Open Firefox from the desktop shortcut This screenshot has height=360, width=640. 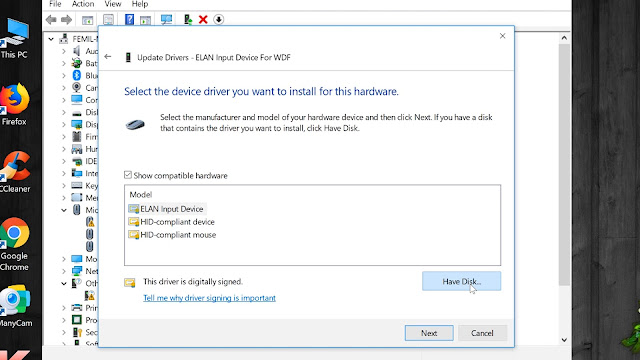coord(14,104)
